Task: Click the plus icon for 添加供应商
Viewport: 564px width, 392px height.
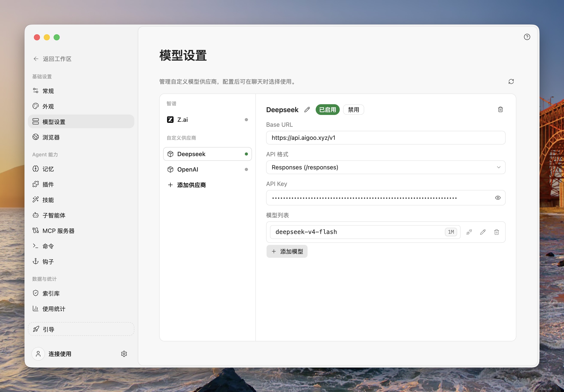Action: (x=170, y=185)
